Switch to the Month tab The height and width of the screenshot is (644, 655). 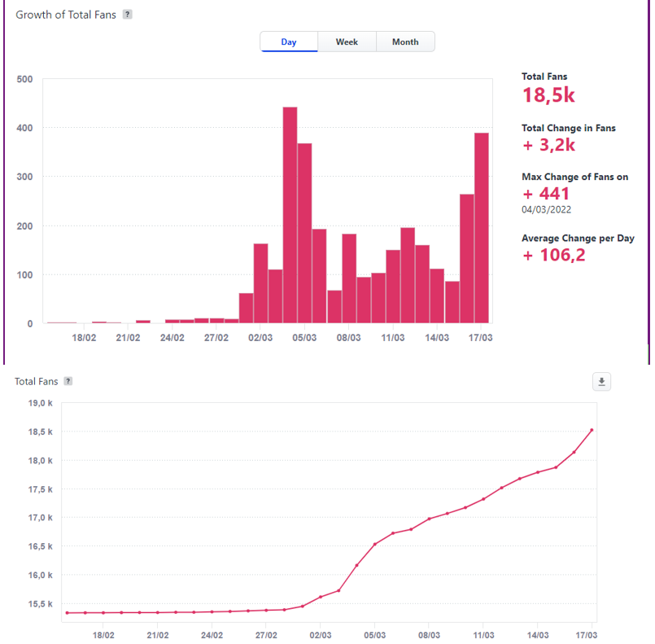405,42
